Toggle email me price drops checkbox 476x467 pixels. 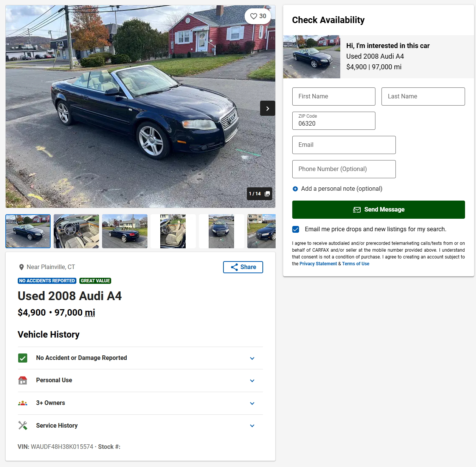click(296, 229)
